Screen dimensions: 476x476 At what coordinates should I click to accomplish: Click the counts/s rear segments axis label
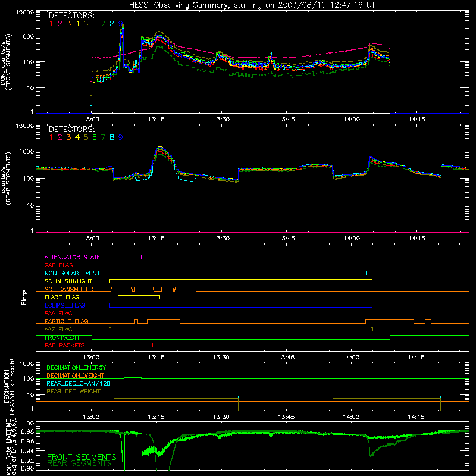pyautogui.click(x=5, y=178)
